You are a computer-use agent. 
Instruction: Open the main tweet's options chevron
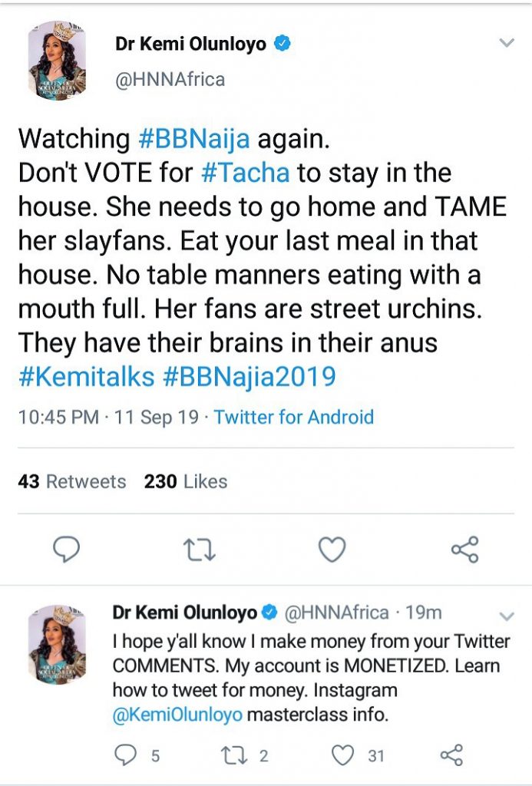click(507, 44)
